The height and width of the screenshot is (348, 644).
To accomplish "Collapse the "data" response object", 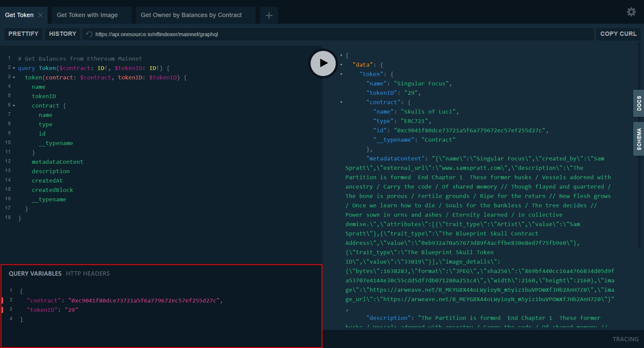I will coord(341,65).
